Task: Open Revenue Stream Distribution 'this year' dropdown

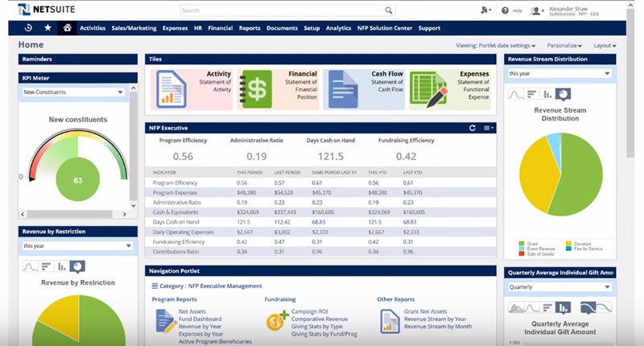Action: [x=559, y=73]
